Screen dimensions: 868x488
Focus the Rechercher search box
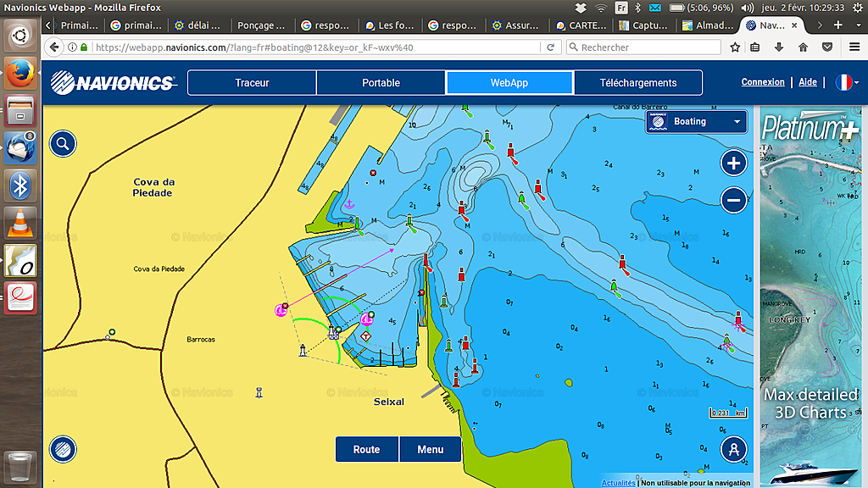(x=644, y=47)
